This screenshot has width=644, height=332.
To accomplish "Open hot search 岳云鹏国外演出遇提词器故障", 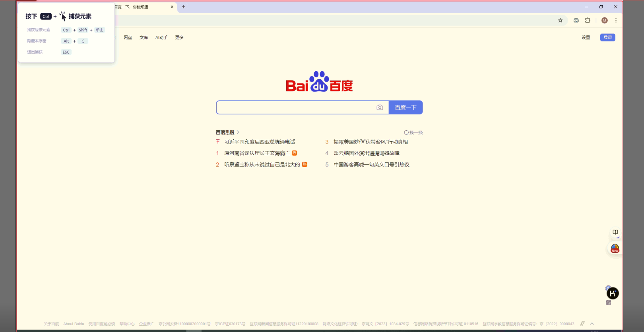I will tap(367, 153).
